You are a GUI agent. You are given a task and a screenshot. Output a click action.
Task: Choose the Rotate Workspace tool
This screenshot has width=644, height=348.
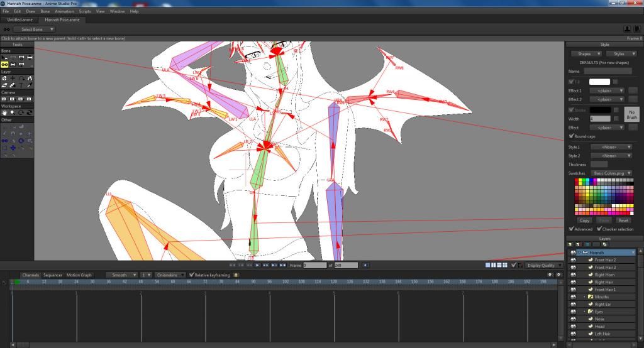point(21,112)
